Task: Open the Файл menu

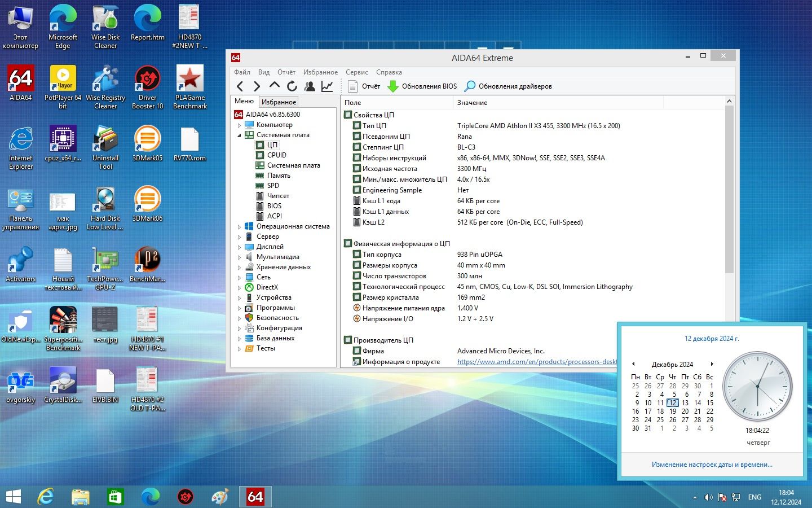Action: pyautogui.click(x=242, y=72)
